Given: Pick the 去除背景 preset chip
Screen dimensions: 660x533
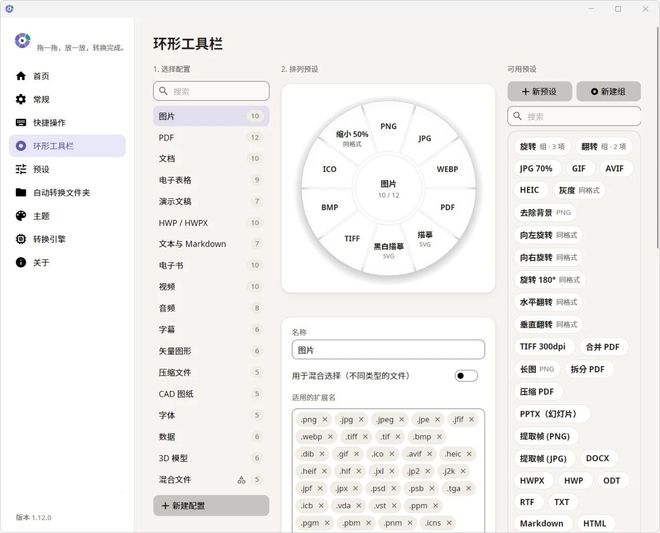Looking at the screenshot, I should tap(545, 213).
